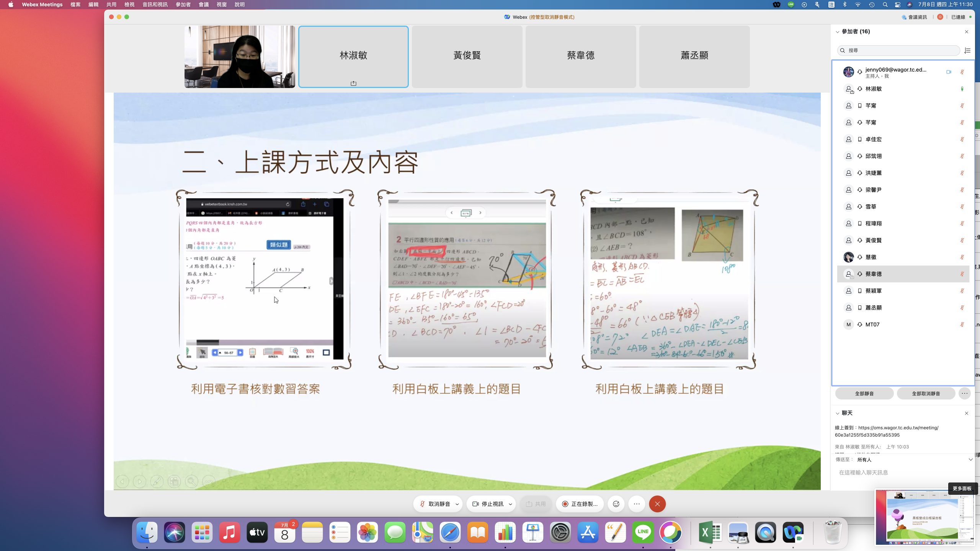
Task: Click the slide pen annotation icon
Action: (x=157, y=481)
